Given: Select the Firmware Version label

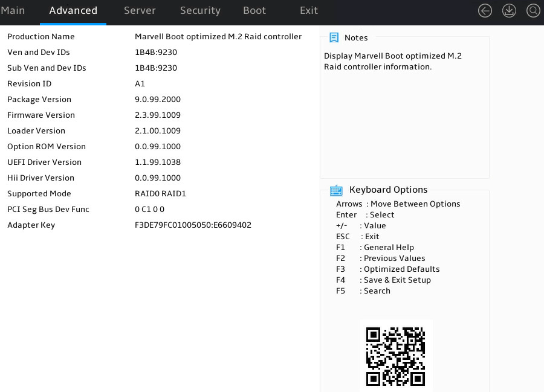Looking at the screenshot, I should (41, 115).
